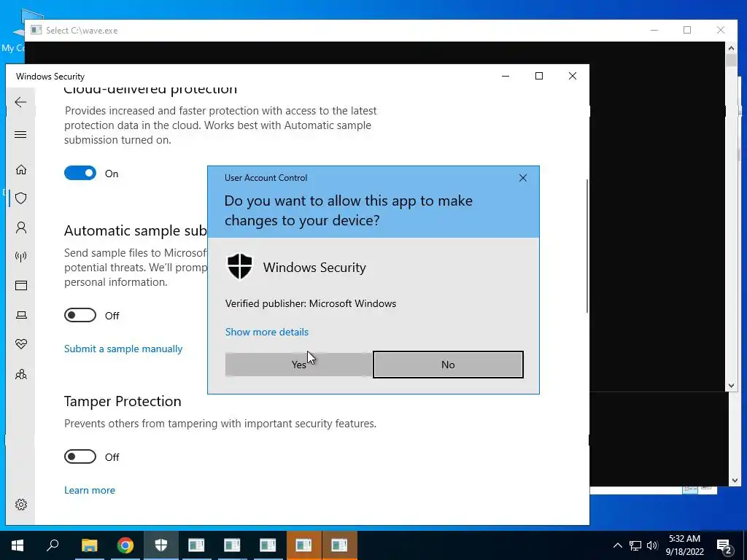Image resolution: width=747 pixels, height=560 pixels.
Task: Open Learn more link under Tamper Protection
Action: point(90,491)
